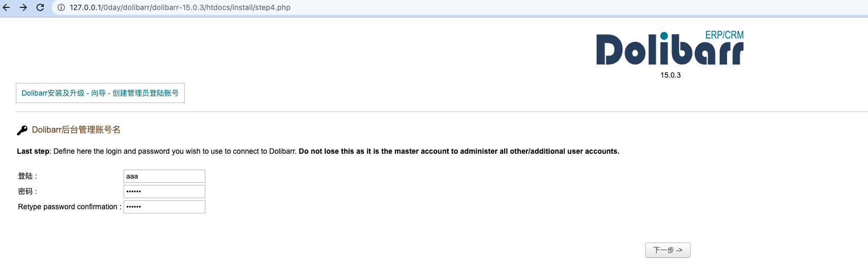The width and height of the screenshot is (868, 270).
Task: Go back with the browser back arrow
Action: (6, 7)
